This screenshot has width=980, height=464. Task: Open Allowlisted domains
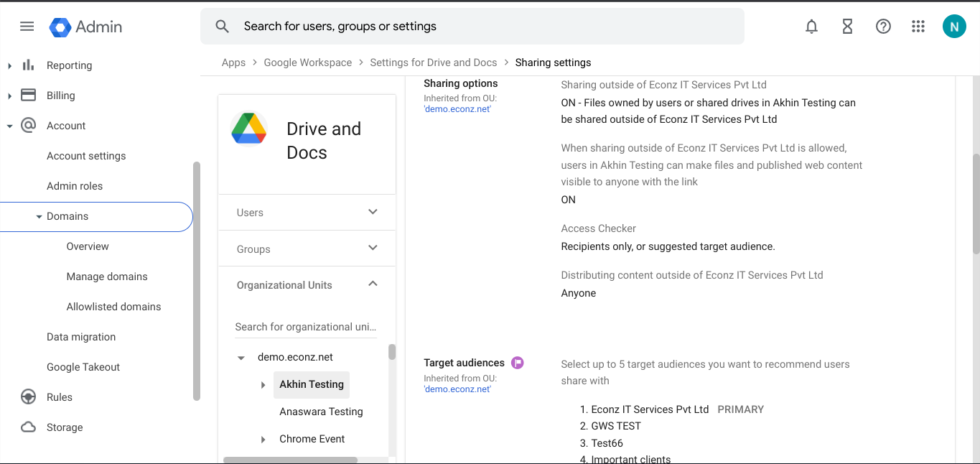tap(113, 307)
